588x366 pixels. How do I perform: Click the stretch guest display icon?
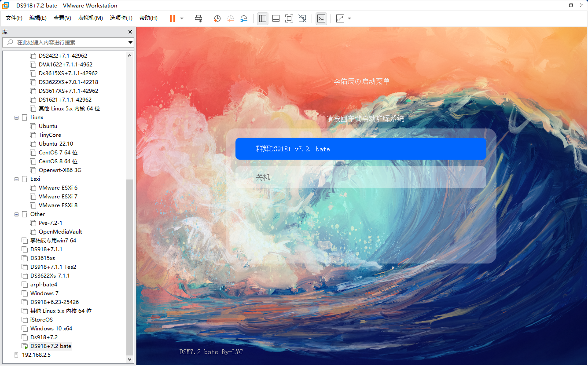pyautogui.click(x=340, y=18)
